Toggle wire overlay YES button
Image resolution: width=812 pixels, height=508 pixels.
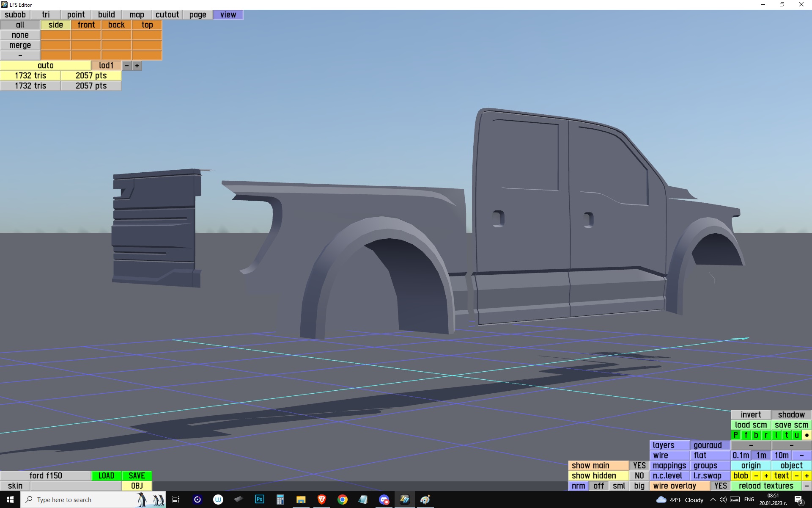pos(720,486)
